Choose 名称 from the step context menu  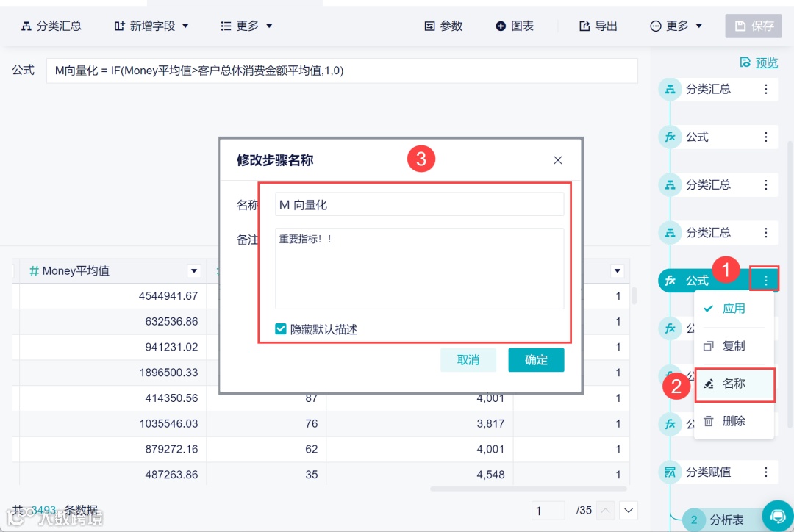coord(734,385)
